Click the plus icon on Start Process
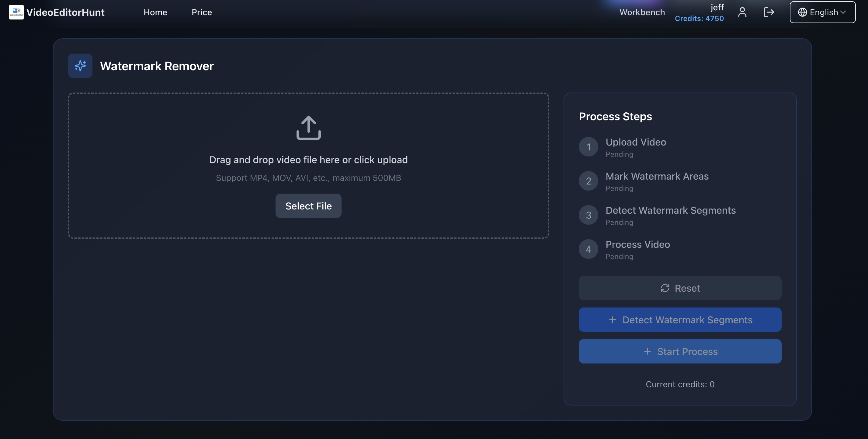Viewport: 868px width, 439px height. (648, 351)
